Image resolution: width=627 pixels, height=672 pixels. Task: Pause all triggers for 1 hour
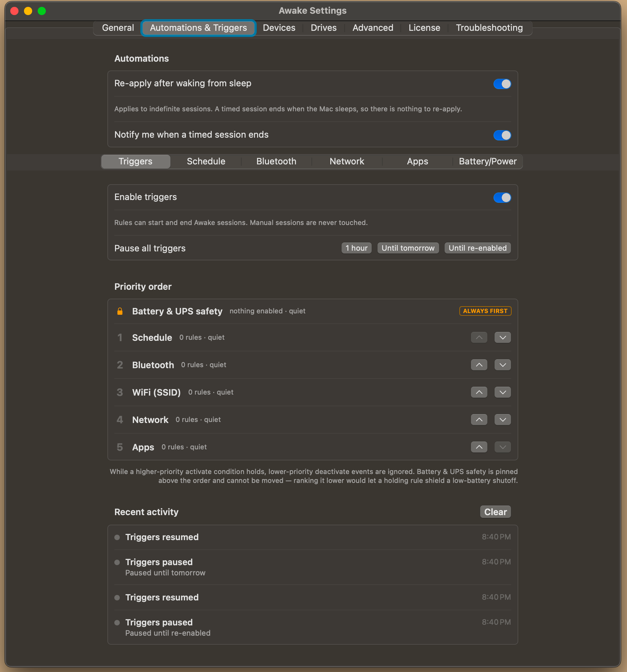357,248
